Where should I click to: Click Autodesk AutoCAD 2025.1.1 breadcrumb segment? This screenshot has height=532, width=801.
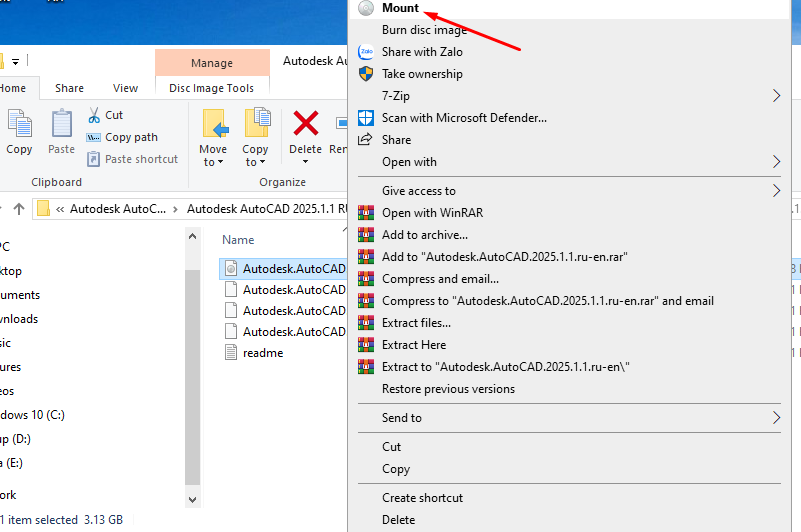pos(267,209)
